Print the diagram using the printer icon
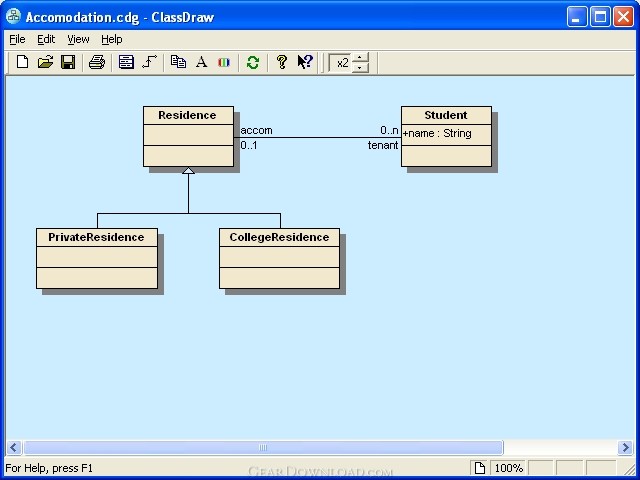This screenshot has width=640, height=480. click(x=97, y=62)
